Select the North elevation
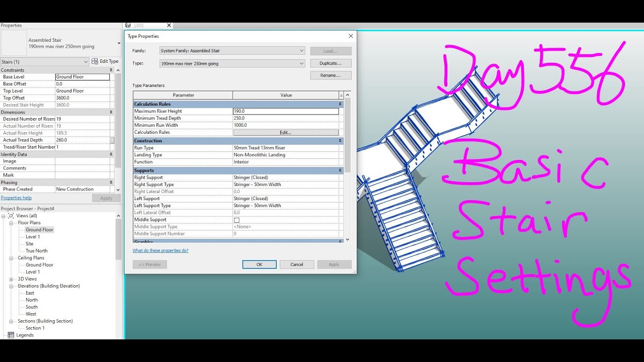The height and width of the screenshot is (362, 644). pyautogui.click(x=32, y=300)
